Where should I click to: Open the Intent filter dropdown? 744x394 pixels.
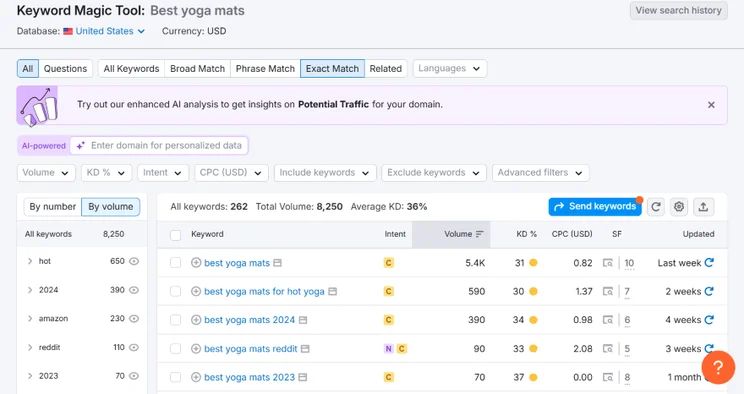pyautogui.click(x=163, y=173)
